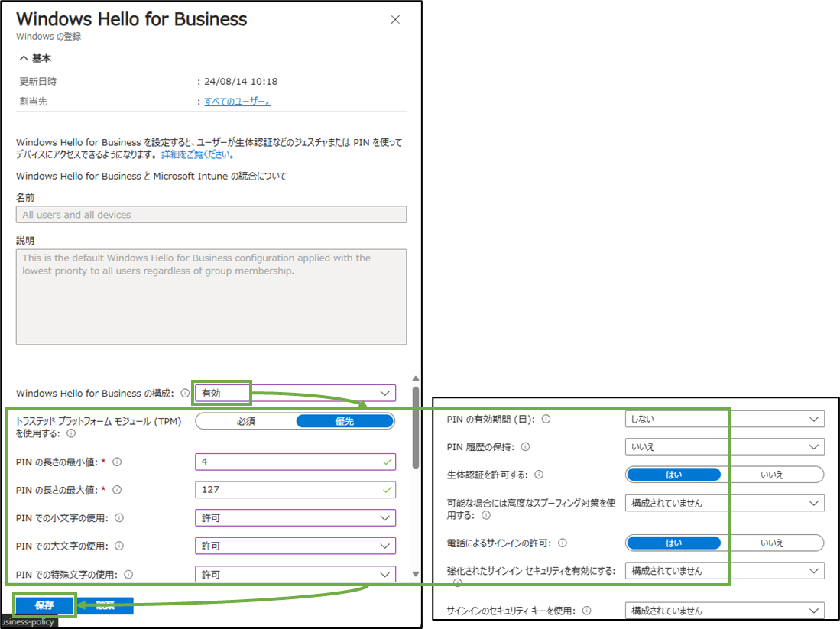Show info icon for PIN での大文字の使用
Image resolution: width=840 pixels, height=629 pixels.
(x=119, y=546)
